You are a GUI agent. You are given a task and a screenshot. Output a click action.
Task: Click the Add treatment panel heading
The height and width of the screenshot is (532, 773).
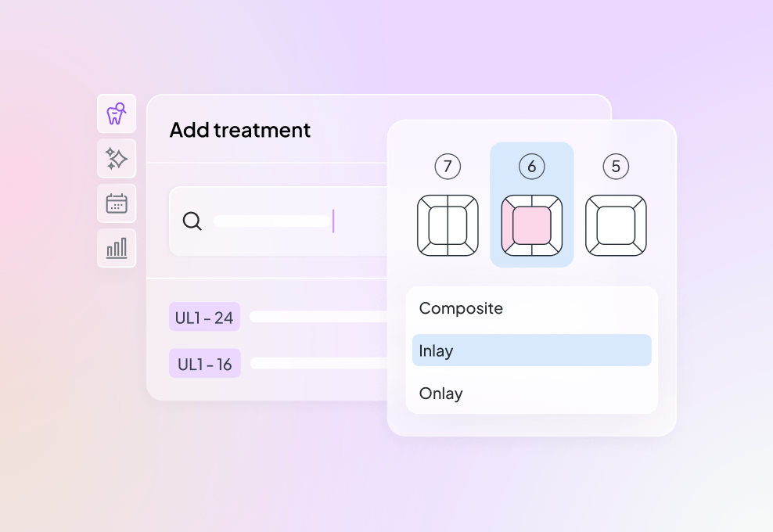pos(240,130)
